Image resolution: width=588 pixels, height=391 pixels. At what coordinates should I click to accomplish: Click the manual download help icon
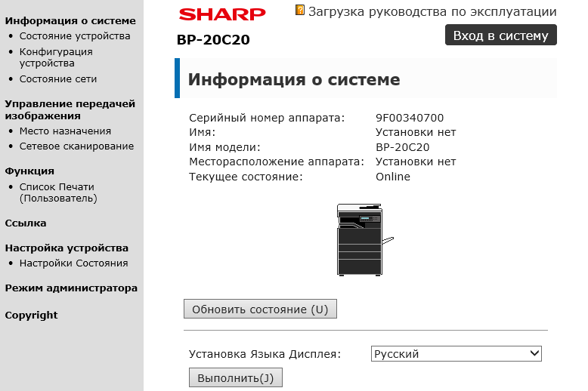click(300, 10)
